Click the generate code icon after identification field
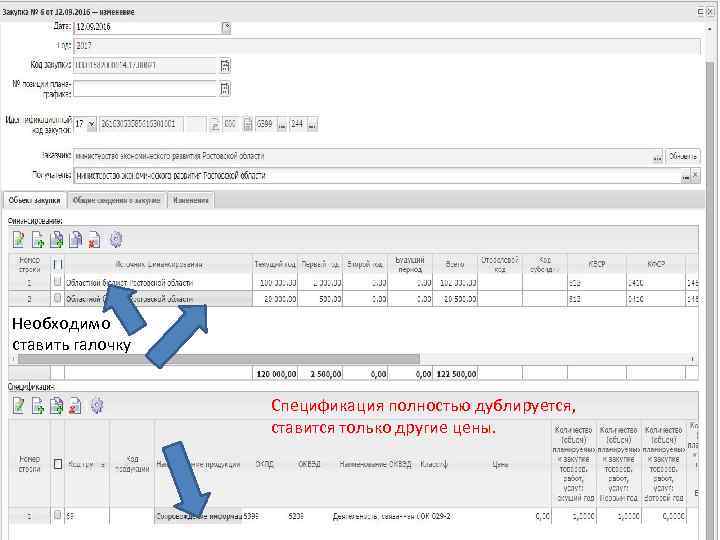 (214, 124)
